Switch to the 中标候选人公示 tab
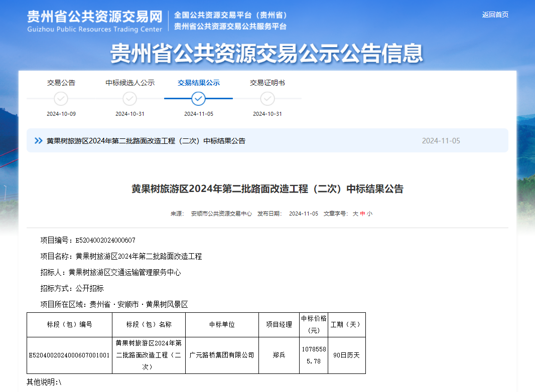The height and width of the screenshot is (392, 535). click(x=130, y=83)
